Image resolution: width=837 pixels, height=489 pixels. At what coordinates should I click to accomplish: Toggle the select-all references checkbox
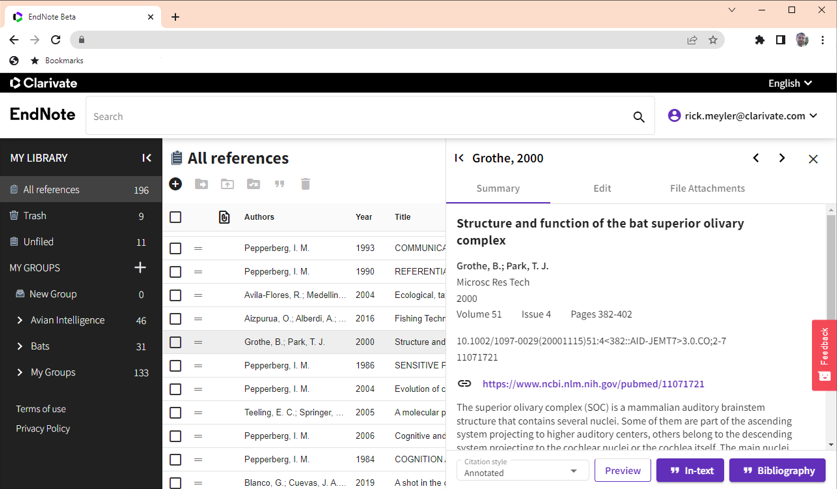click(175, 217)
